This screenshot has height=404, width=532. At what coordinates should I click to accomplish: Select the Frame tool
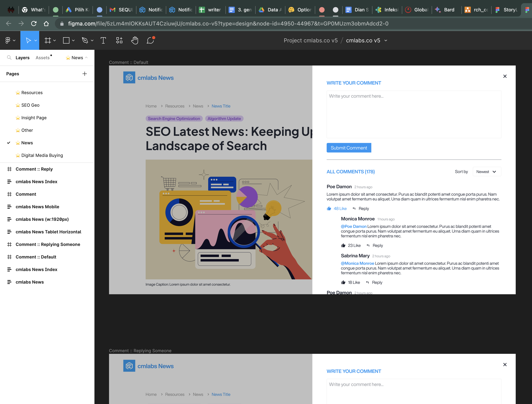click(48, 40)
